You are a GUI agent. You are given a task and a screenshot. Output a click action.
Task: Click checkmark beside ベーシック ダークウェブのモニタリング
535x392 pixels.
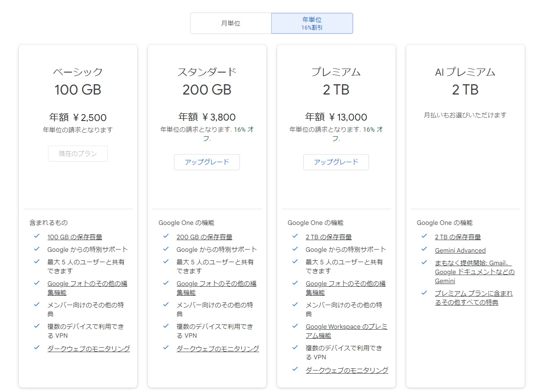click(x=37, y=348)
